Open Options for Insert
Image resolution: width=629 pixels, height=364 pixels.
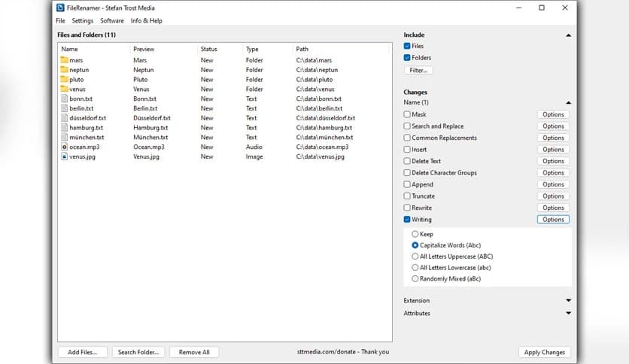pos(553,149)
